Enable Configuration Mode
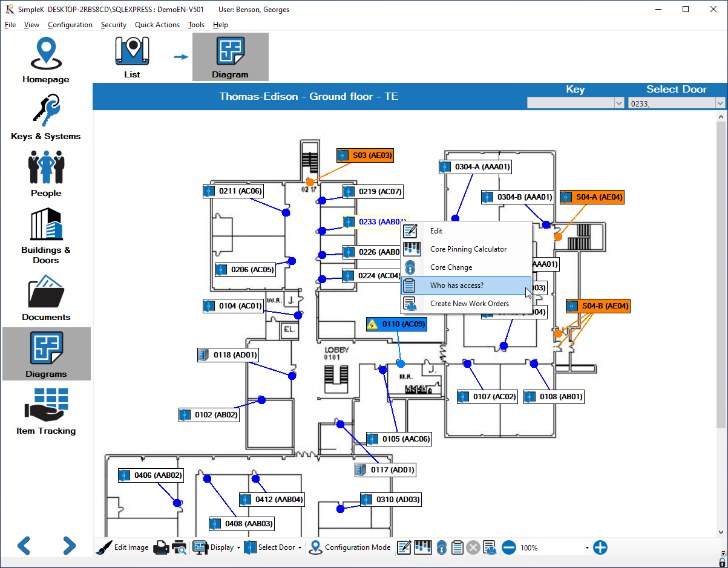 coord(350,547)
